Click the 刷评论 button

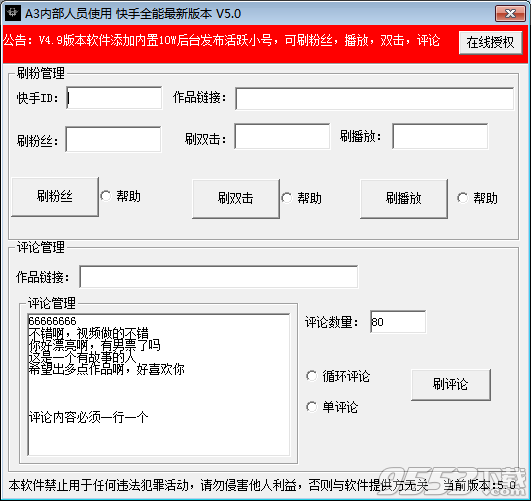tap(451, 385)
